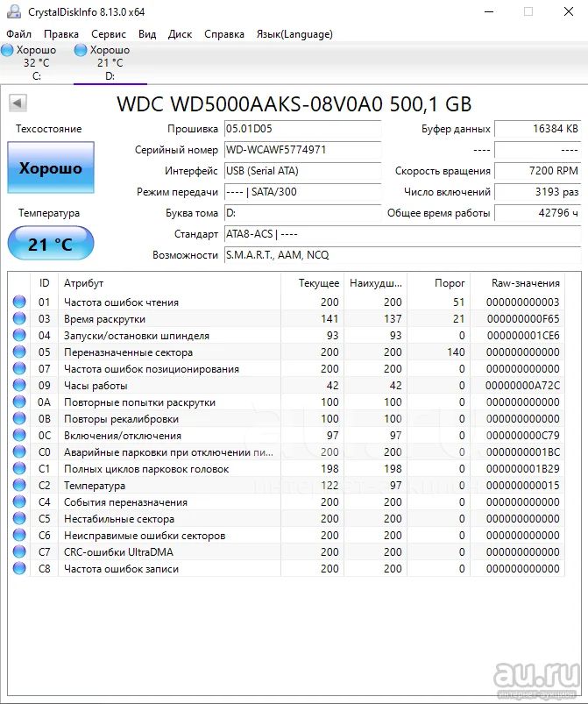The image size is (588, 704).
Task: Click raw value 000000001CE6
Action: (523, 336)
